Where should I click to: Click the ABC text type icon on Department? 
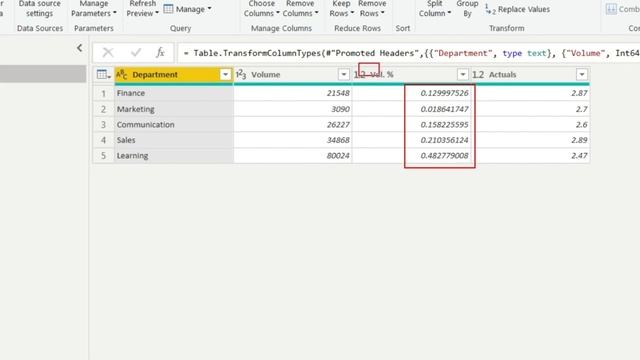122,75
